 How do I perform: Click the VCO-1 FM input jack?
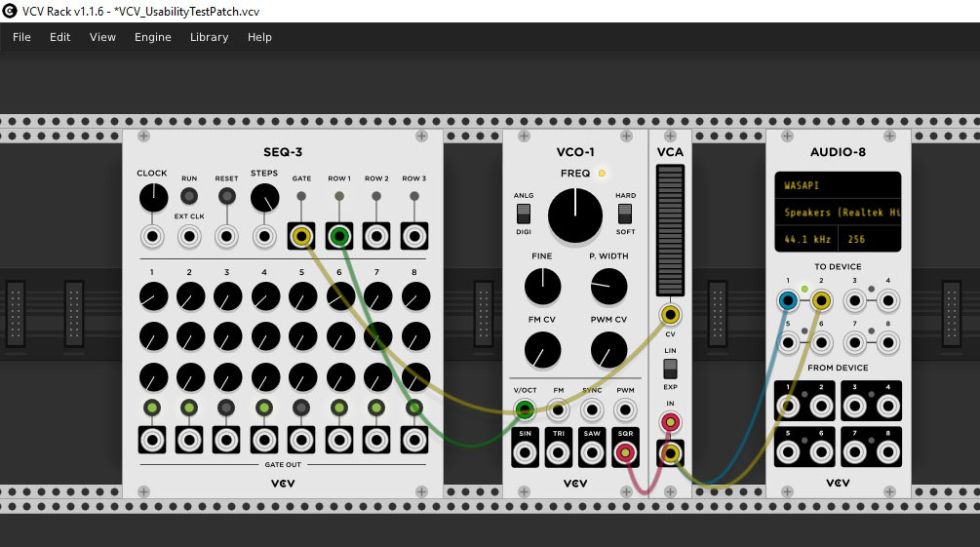point(558,410)
